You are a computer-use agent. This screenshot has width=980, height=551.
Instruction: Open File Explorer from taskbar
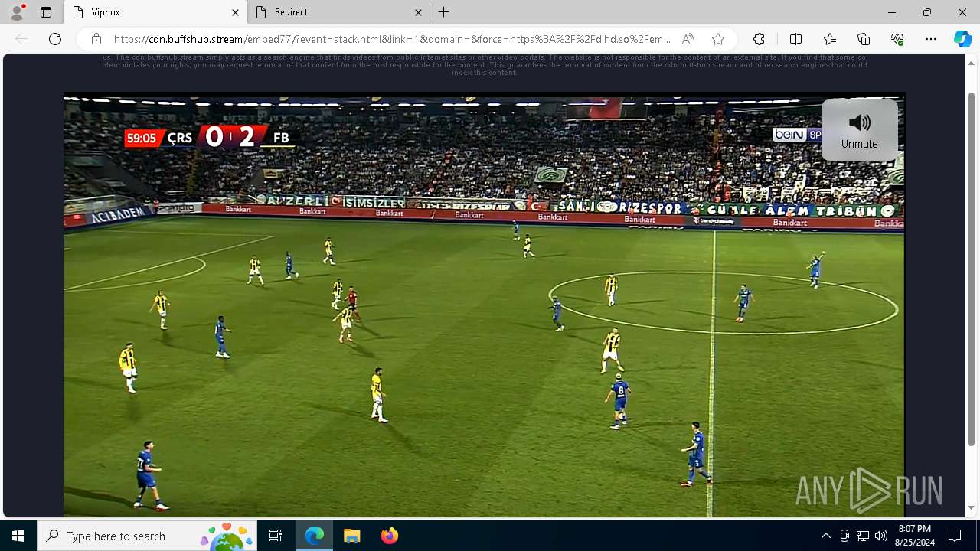(351, 536)
